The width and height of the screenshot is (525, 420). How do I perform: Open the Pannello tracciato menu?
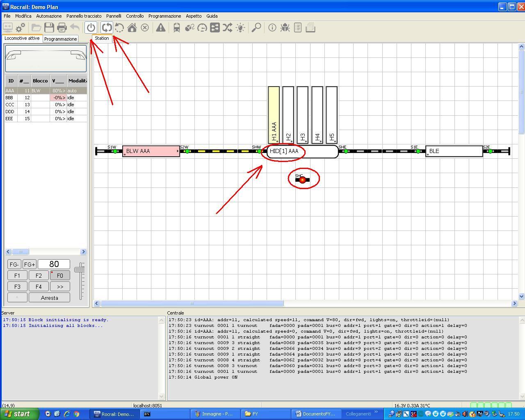84,16
